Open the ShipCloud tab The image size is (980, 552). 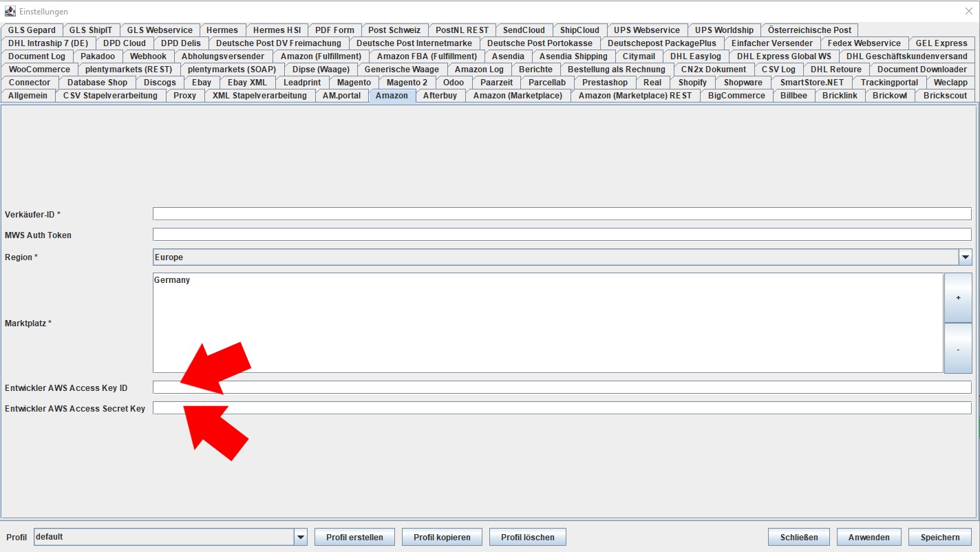(x=579, y=30)
